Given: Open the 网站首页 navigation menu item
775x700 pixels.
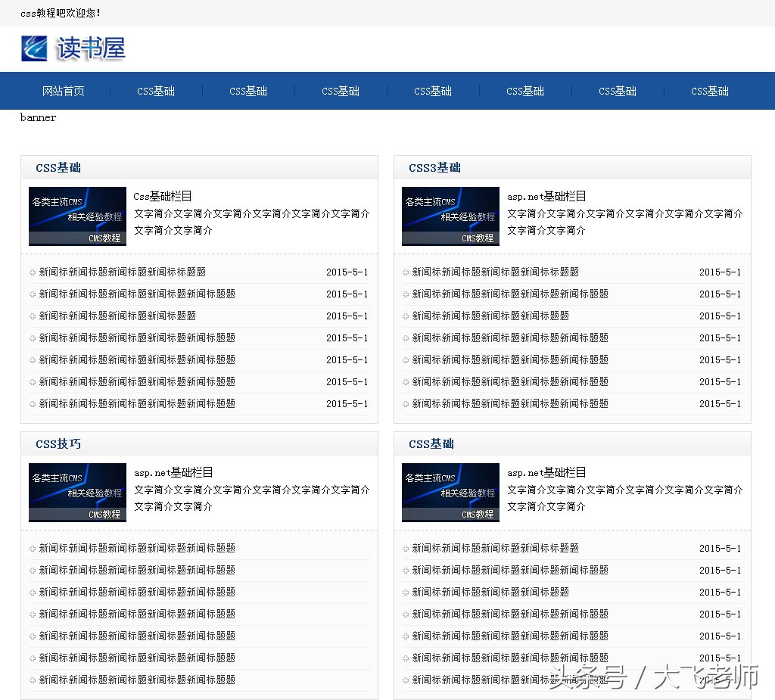Looking at the screenshot, I should (63, 91).
